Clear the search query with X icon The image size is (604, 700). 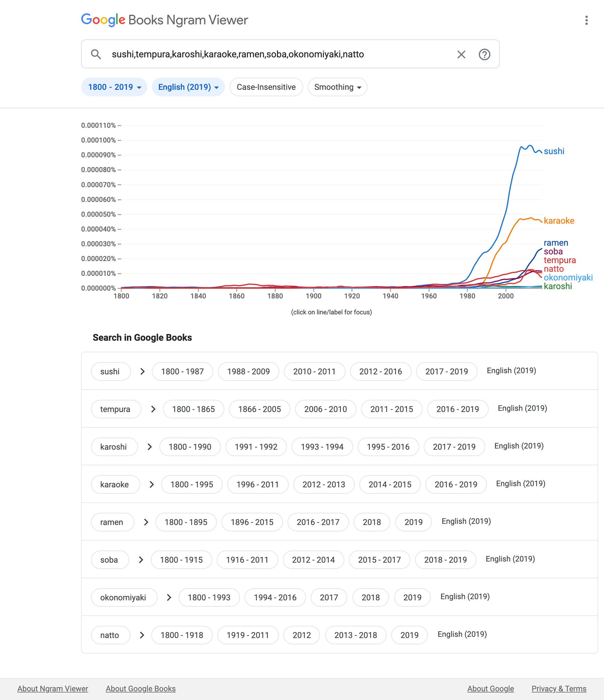[461, 54]
